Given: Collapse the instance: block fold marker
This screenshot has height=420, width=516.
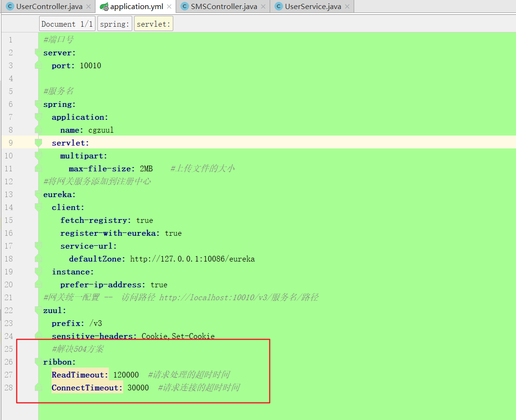Looking at the screenshot, I should (x=38, y=272).
